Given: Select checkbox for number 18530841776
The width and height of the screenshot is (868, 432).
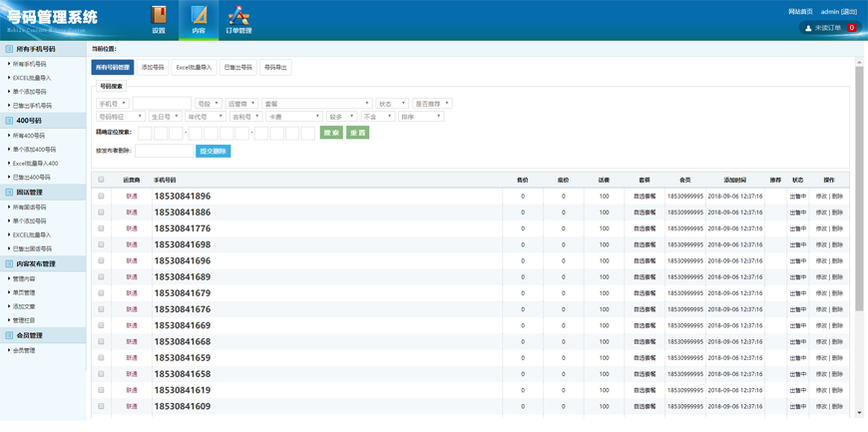Looking at the screenshot, I should coord(101,228).
